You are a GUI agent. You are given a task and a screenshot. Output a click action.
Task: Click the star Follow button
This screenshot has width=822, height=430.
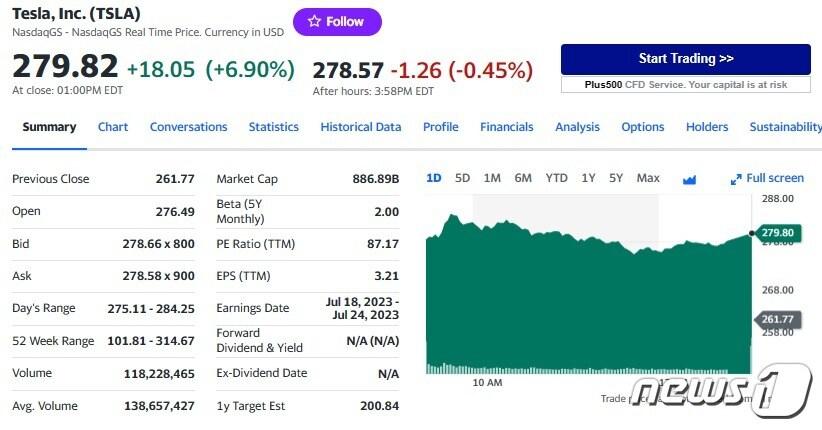337,21
